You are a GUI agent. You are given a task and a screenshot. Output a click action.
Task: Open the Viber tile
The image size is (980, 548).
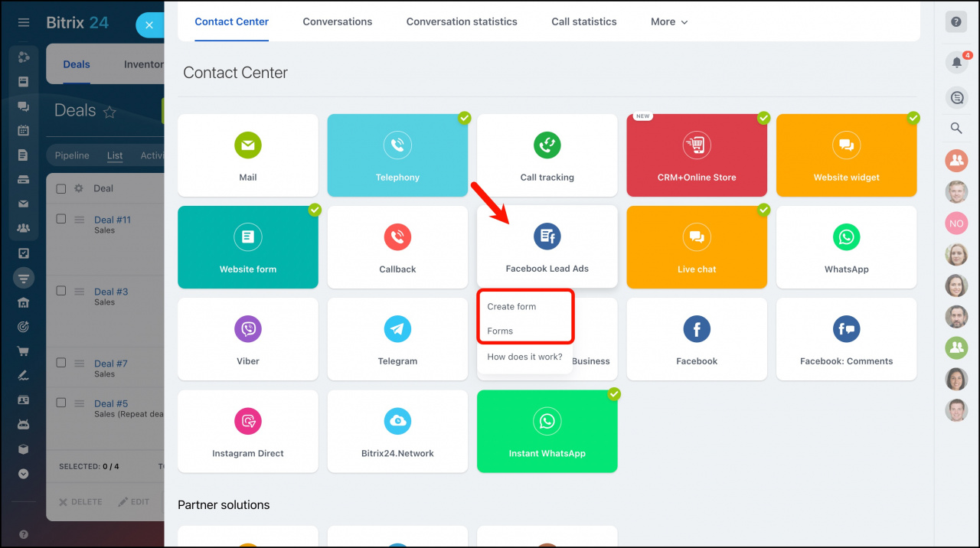(248, 339)
